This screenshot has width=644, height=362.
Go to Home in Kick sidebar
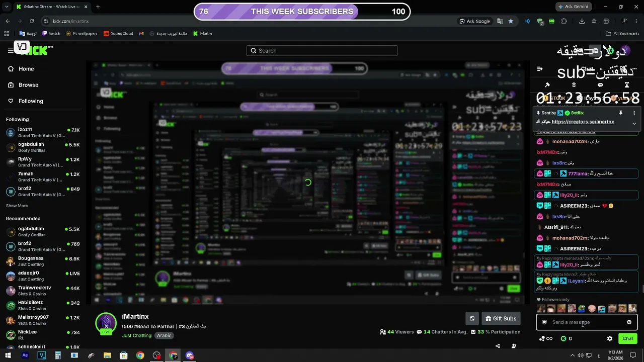[x=21, y=69]
